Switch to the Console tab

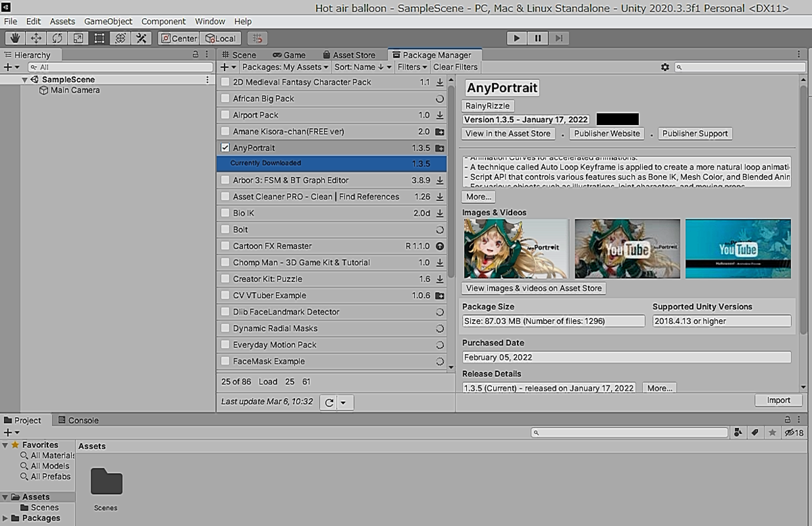click(78, 421)
